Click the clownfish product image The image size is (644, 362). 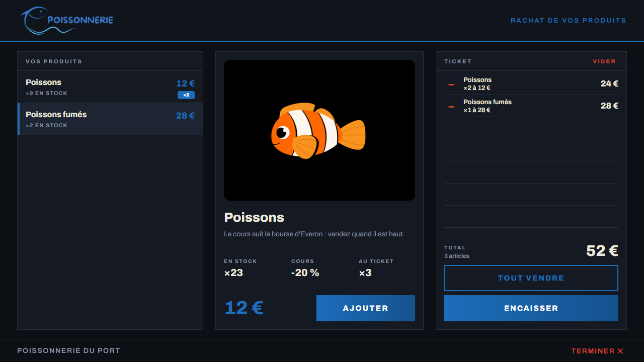(319, 130)
